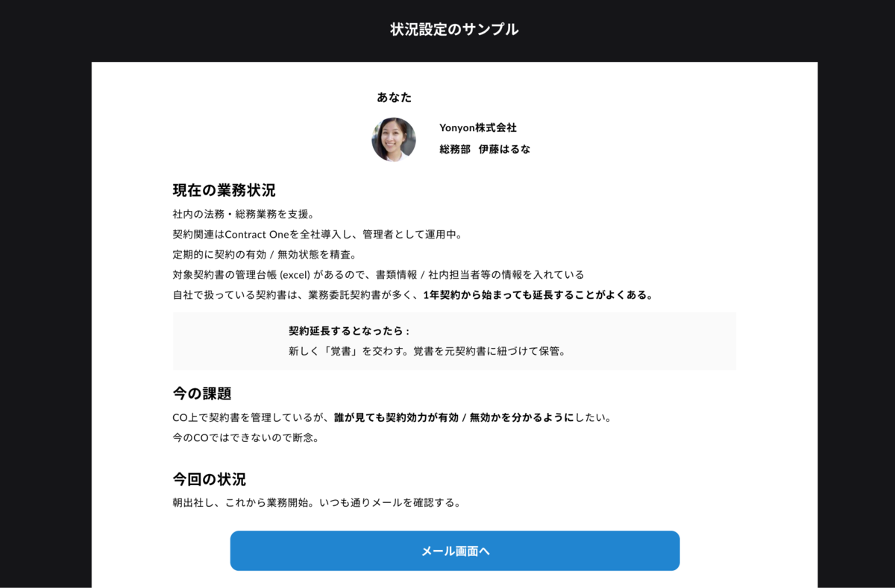This screenshot has width=895, height=588.
Task: Click the 状況設定のサンプル page title
Action: [454, 30]
